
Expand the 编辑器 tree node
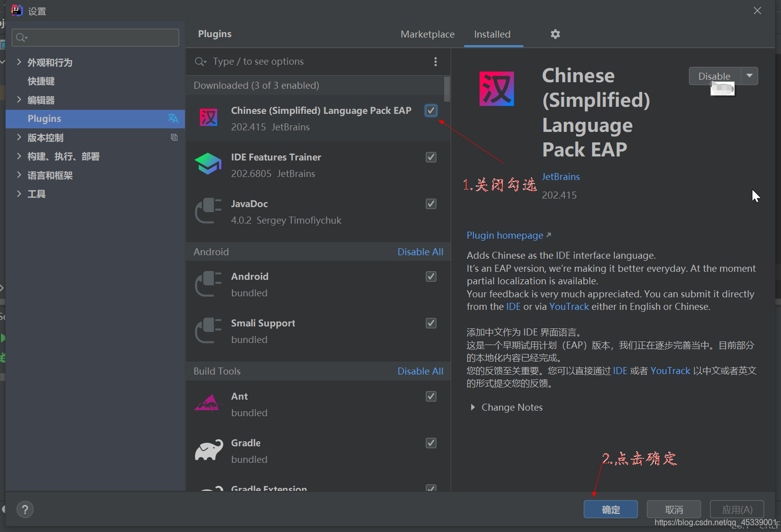(x=19, y=99)
